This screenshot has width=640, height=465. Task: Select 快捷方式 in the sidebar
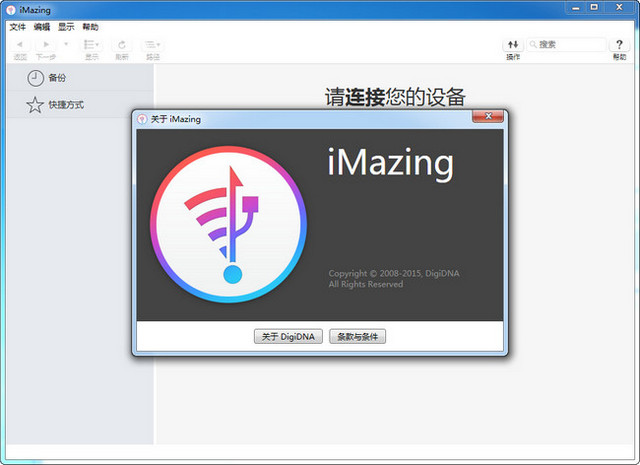(80, 105)
